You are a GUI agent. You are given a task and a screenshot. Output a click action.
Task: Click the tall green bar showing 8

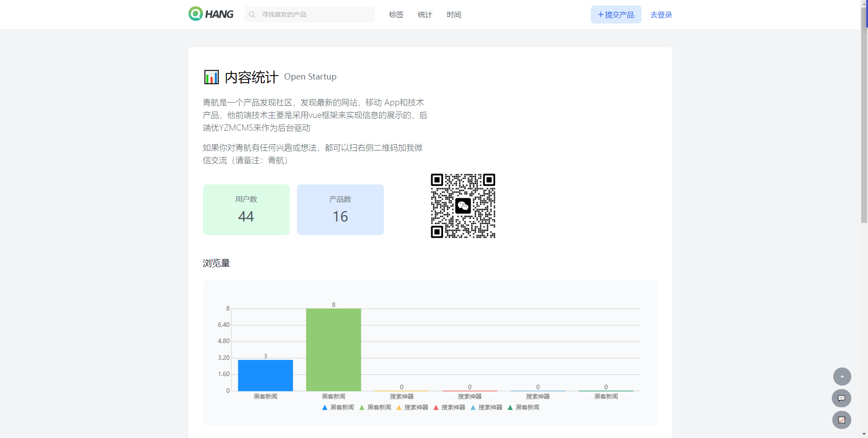pyautogui.click(x=334, y=349)
